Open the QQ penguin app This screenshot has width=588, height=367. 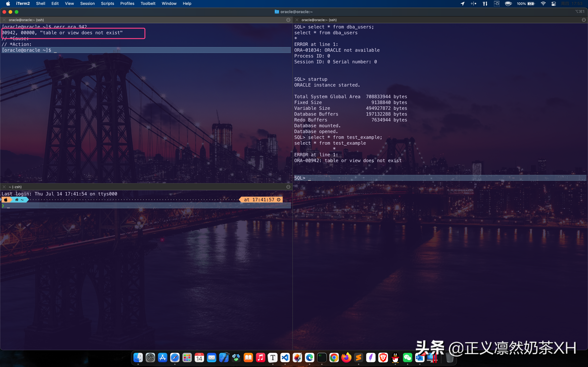(x=395, y=358)
